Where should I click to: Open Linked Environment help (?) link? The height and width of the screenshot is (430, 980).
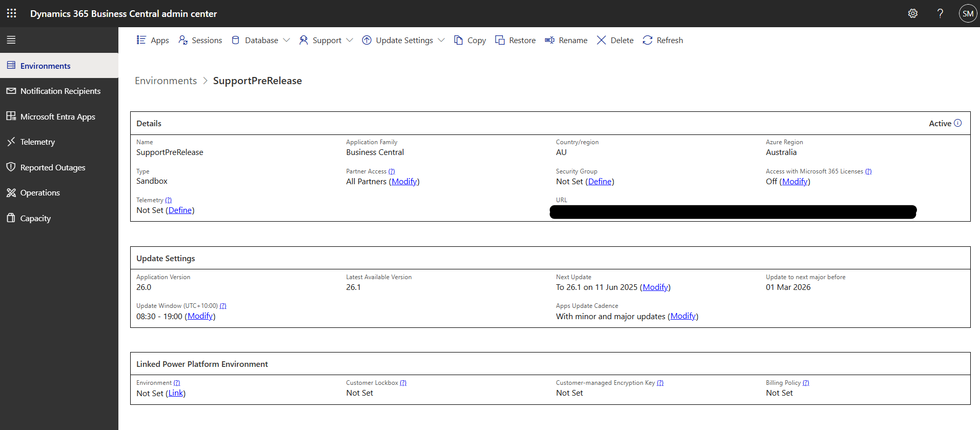(x=177, y=383)
